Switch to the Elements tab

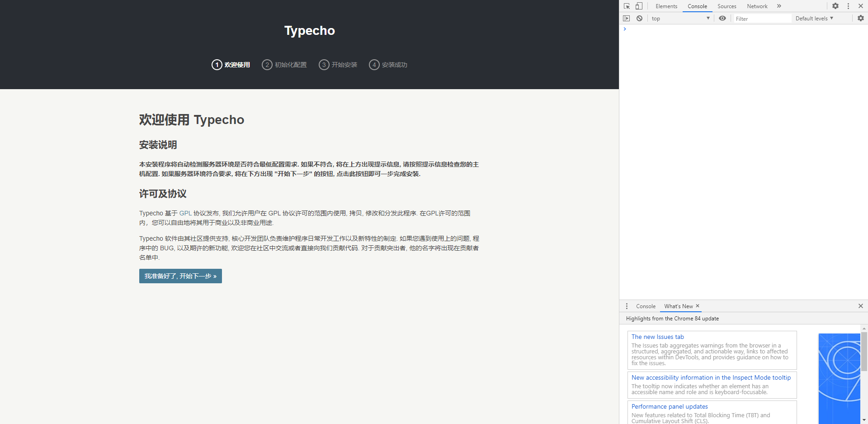(666, 6)
